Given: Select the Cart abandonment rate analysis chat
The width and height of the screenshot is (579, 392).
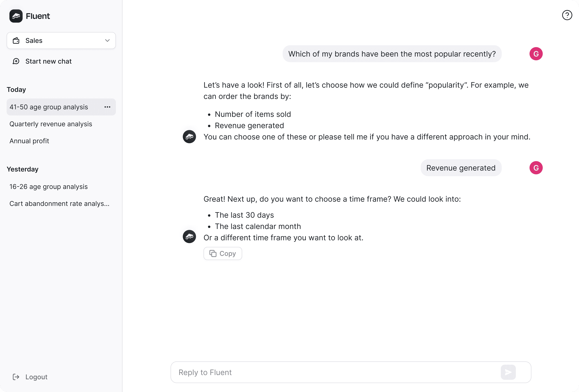Looking at the screenshot, I should pyautogui.click(x=60, y=203).
